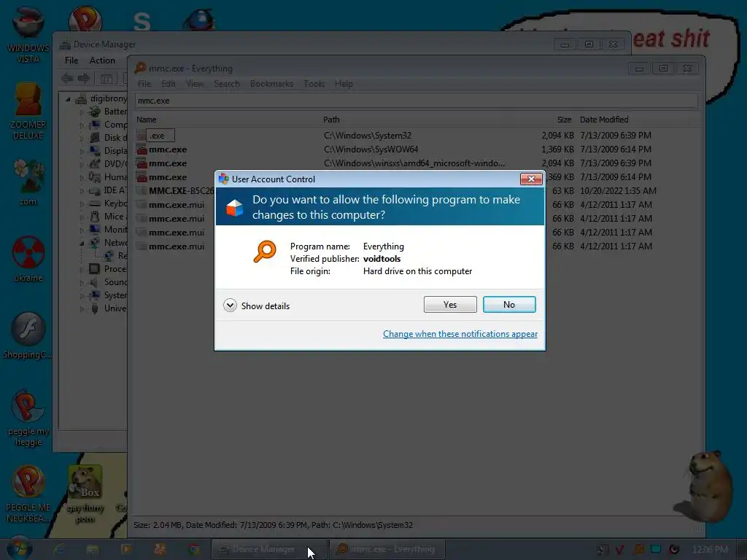
Task: Expand Processors node in Device Manager
Action: click(82, 270)
